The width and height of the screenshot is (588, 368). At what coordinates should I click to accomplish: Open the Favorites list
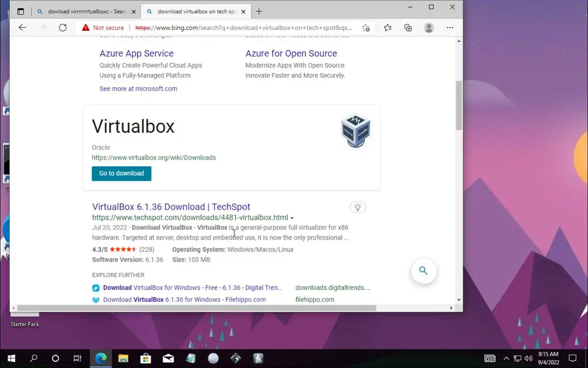click(x=388, y=28)
